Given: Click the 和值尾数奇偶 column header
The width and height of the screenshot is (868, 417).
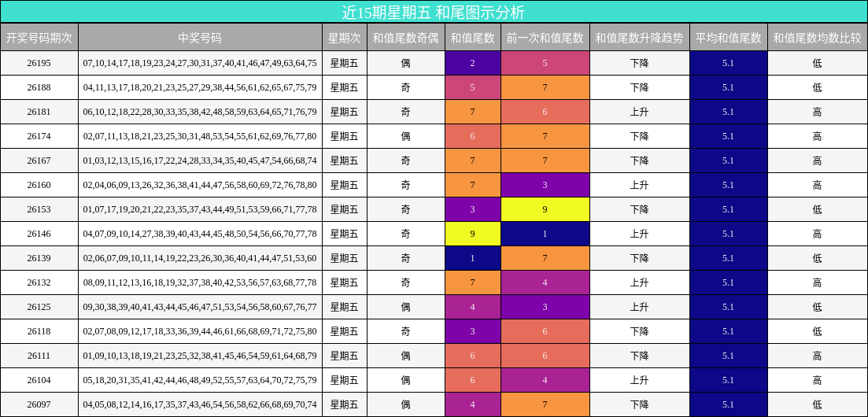Looking at the screenshot, I should 406,38.
